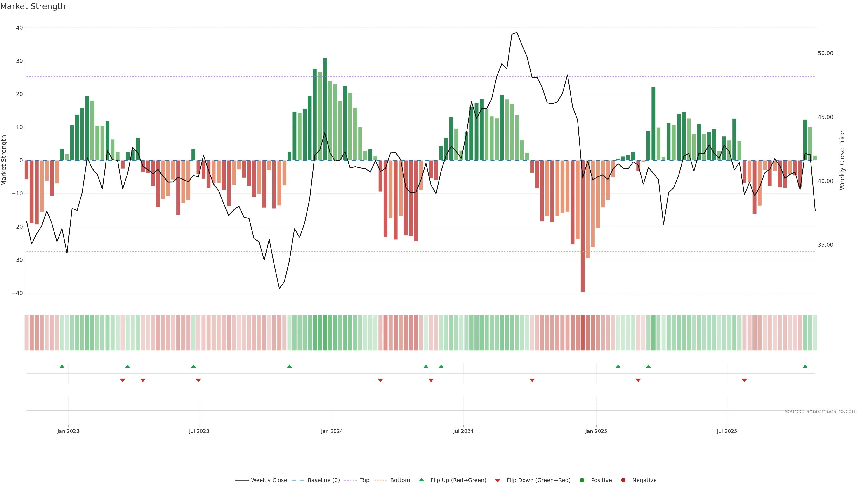Click the dark red Negative circle legend icon
This screenshot has width=868, height=488.
[x=623, y=480]
